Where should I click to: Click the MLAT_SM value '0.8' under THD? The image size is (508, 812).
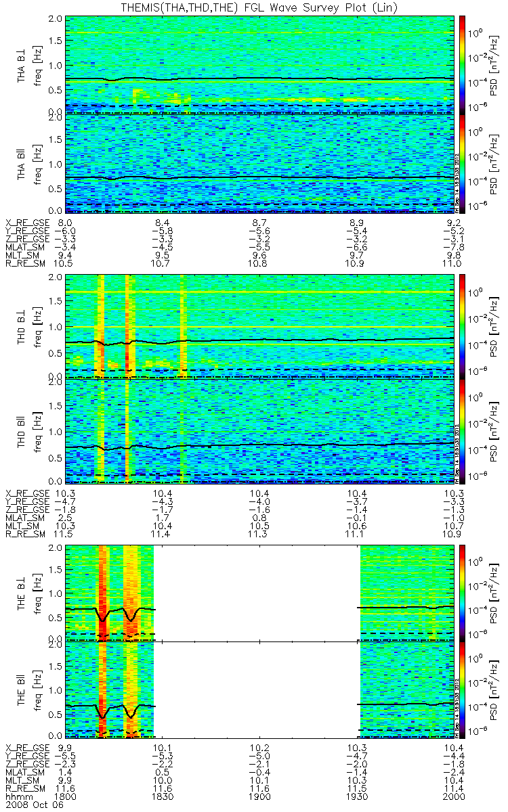259,518
